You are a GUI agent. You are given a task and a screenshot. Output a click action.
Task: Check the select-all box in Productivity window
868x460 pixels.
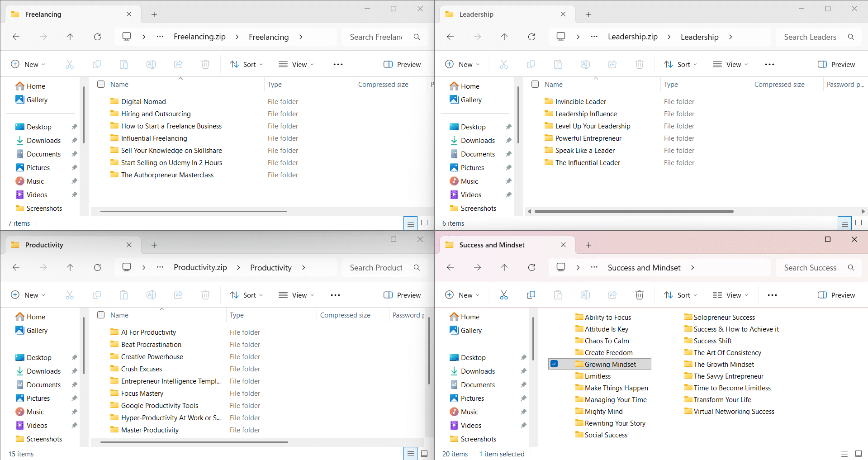[x=101, y=315]
